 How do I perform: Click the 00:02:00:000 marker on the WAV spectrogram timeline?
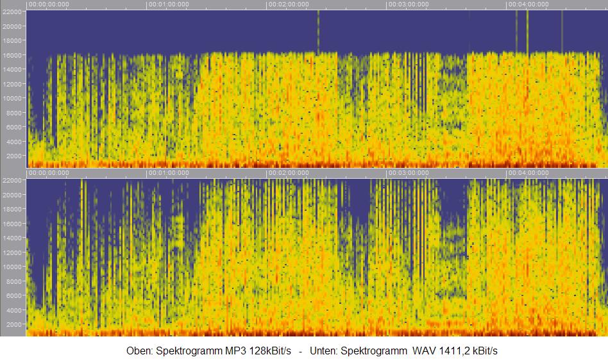tap(289, 173)
